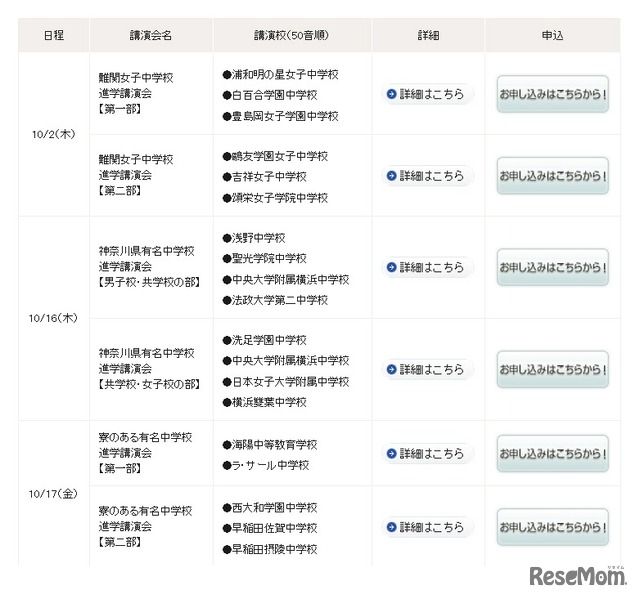Click 早稲田佐賀中学校 school entry
Viewport: 640px width, 599px height.
point(270,528)
